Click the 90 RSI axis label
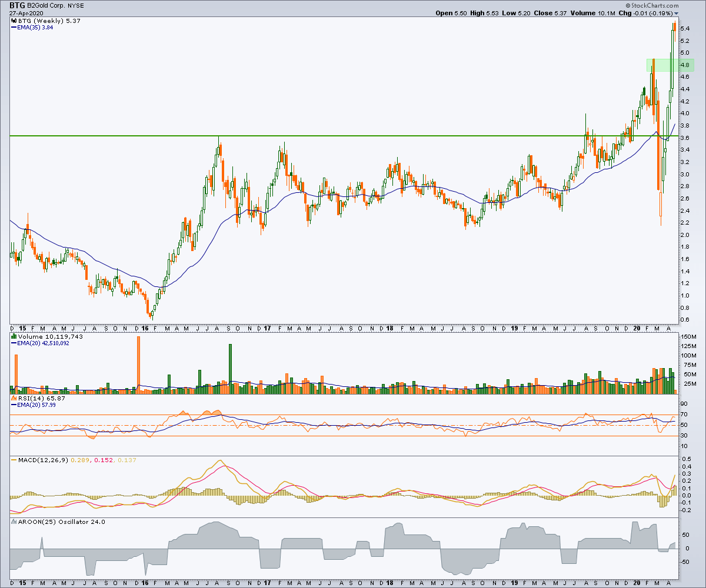 pos(683,404)
